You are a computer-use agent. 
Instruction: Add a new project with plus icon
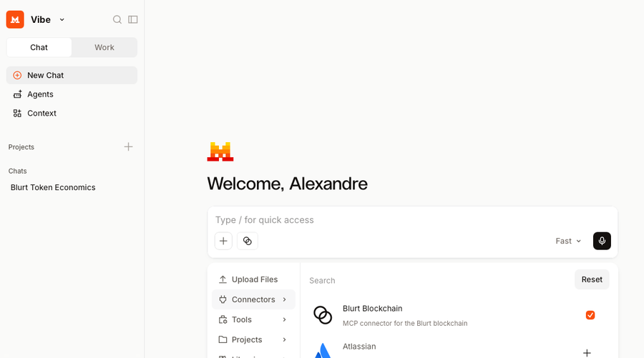[x=128, y=146]
